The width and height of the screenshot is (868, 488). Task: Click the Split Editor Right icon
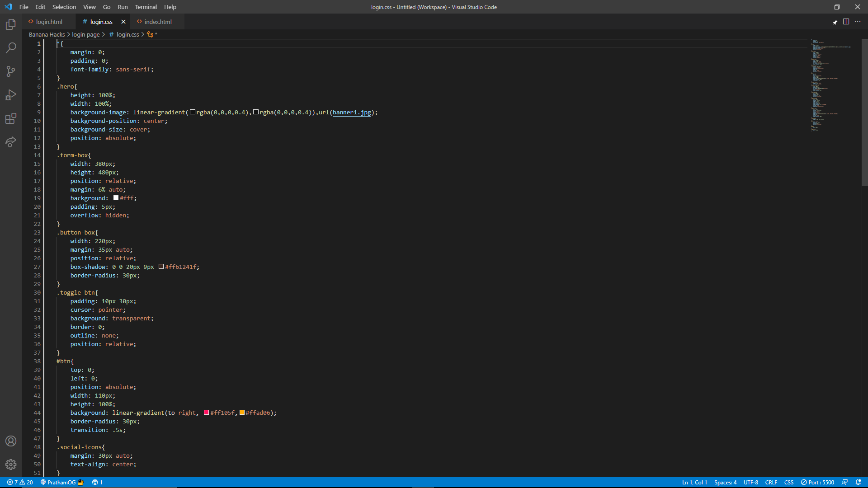[846, 22]
